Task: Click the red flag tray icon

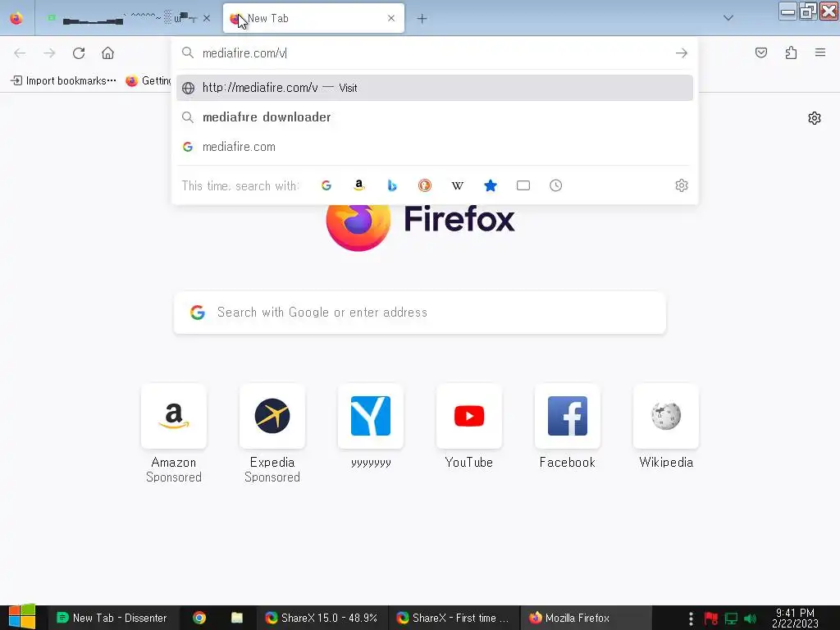Action: [711, 619]
